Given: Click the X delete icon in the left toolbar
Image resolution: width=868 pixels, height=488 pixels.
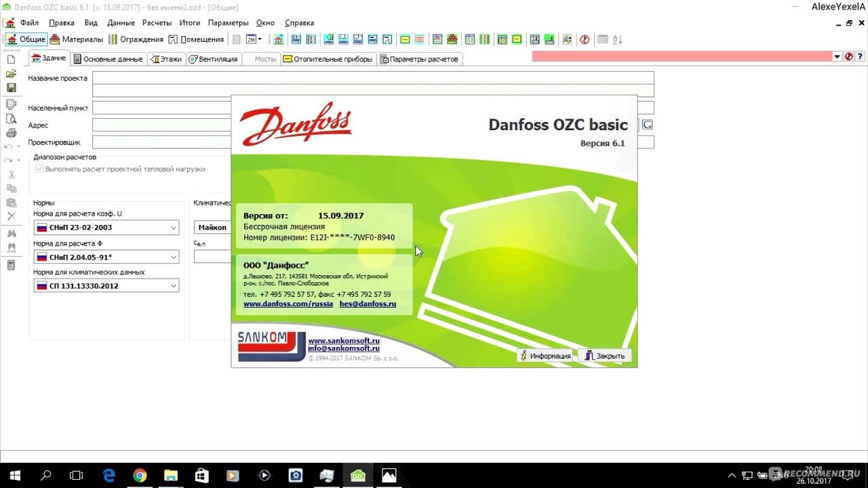Looking at the screenshot, I should [x=11, y=216].
